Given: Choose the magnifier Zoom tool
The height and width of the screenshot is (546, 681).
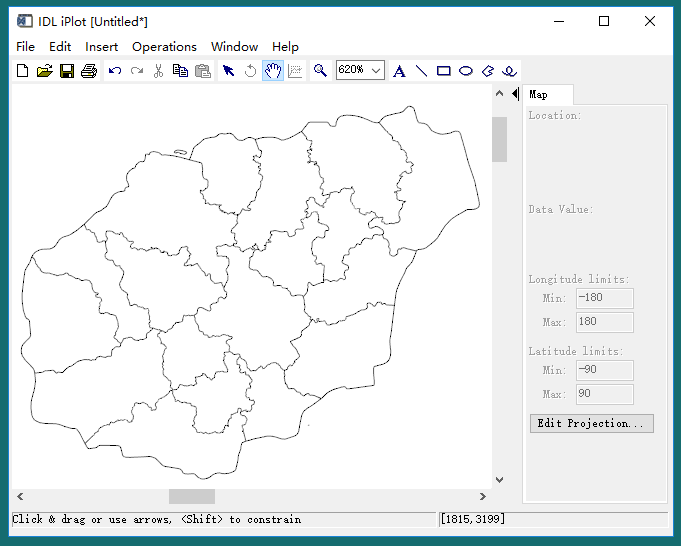Looking at the screenshot, I should click(320, 71).
